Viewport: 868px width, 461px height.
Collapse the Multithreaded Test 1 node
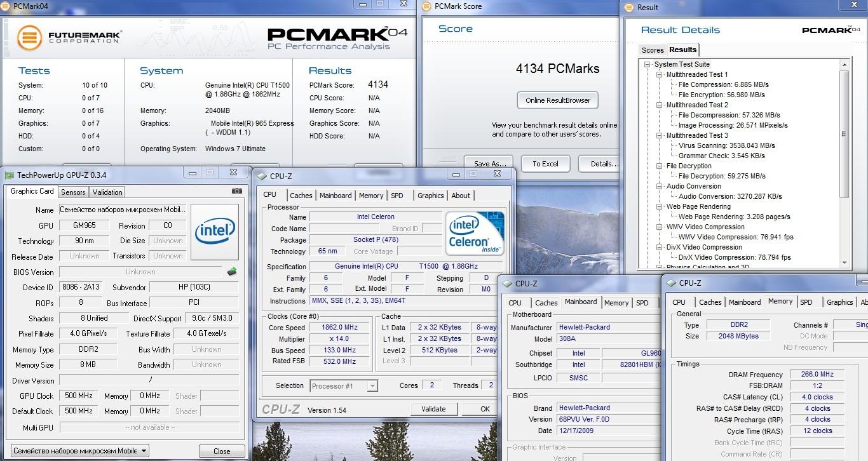point(660,74)
